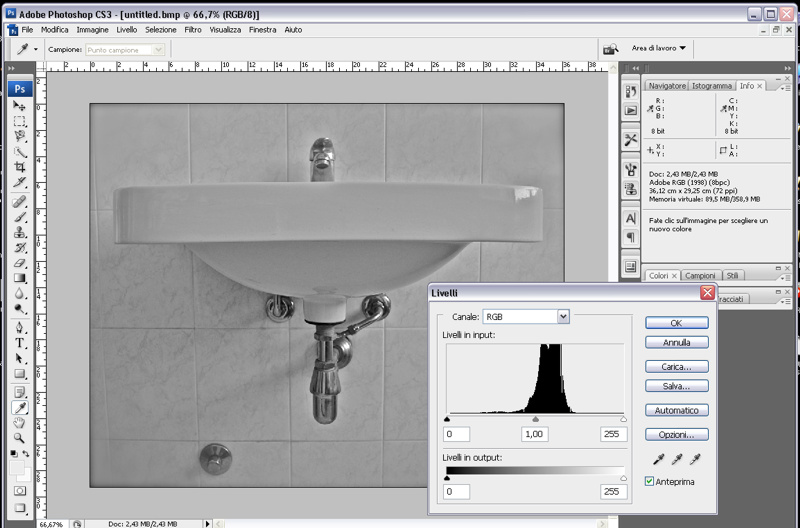800x528 pixels.
Task: Select the Crop tool in toolbox
Action: tap(19, 167)
